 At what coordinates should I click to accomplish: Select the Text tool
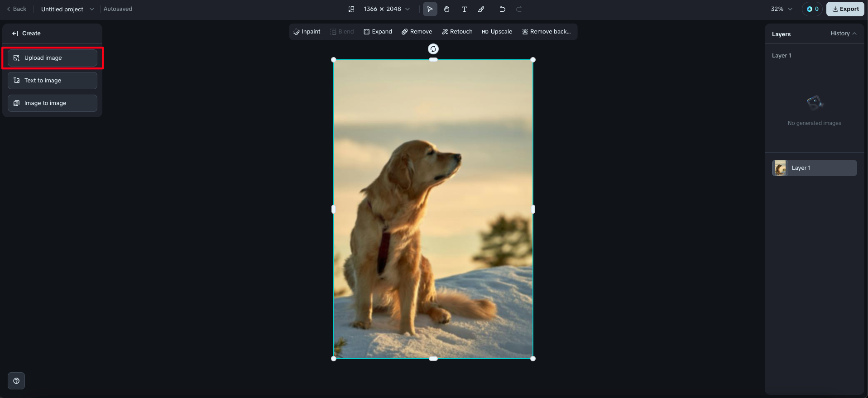464,9
